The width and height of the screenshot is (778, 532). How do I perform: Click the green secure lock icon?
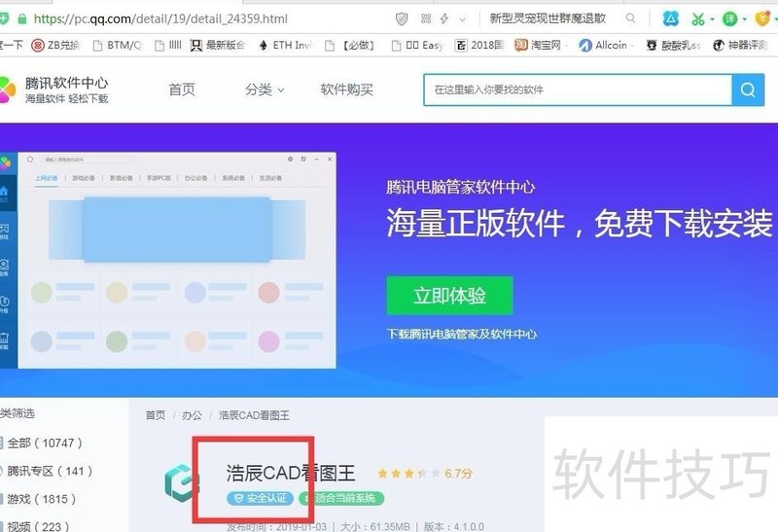click(21, 18)
